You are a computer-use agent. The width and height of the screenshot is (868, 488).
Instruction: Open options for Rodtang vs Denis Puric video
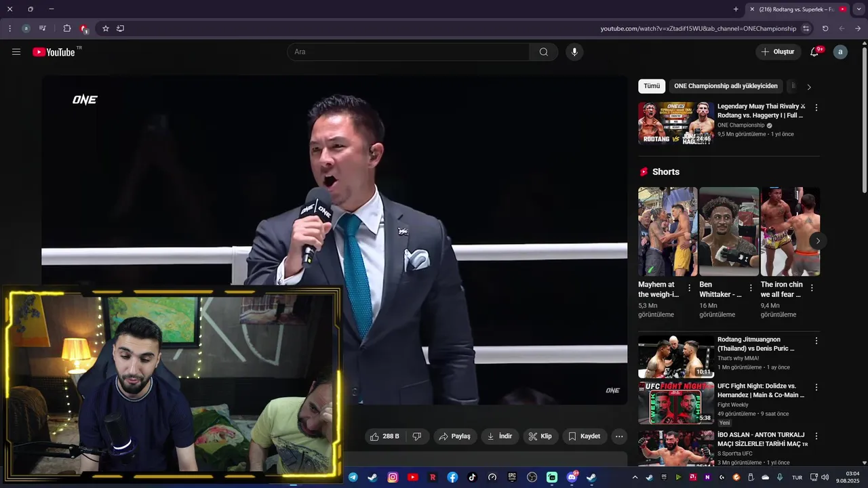[816, 341]
